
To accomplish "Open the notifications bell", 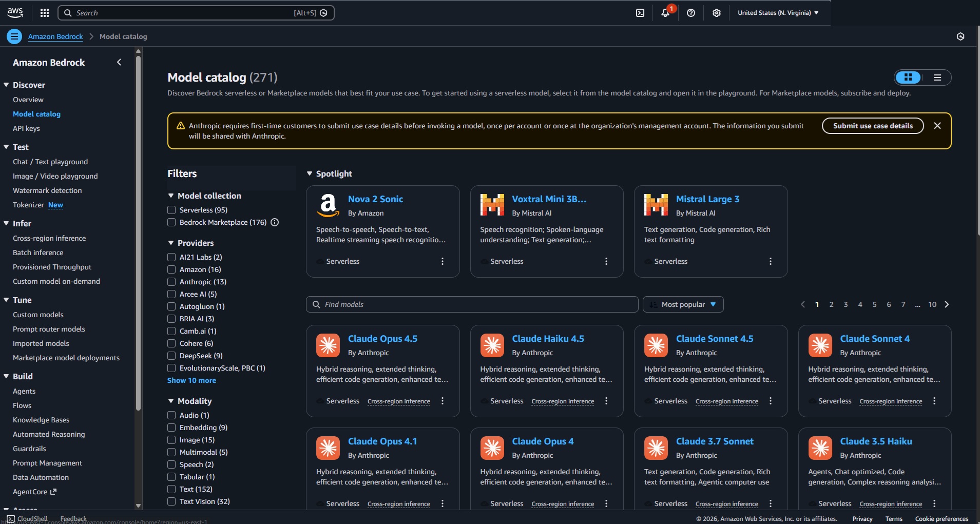I will pos(665,13).
